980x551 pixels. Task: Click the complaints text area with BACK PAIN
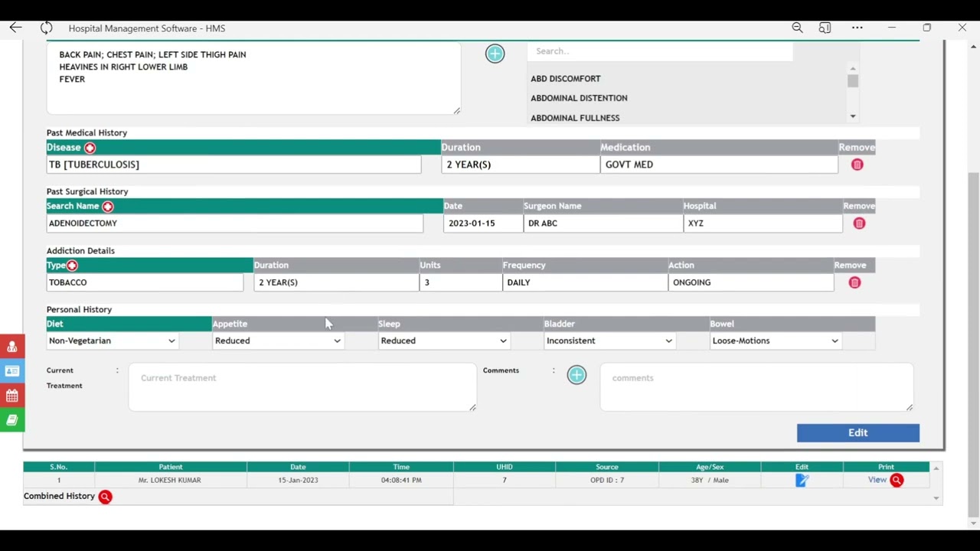[253, 78]
